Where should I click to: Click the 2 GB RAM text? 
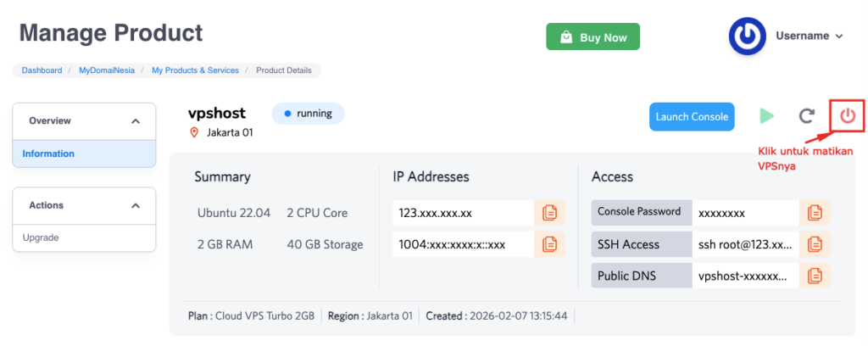225,244
